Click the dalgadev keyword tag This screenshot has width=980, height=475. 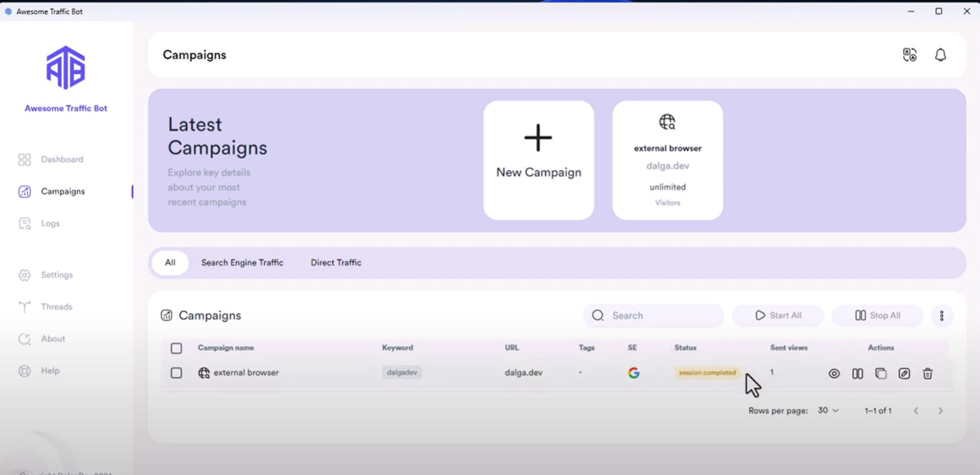pyautogui.click(x=402, y=373)
